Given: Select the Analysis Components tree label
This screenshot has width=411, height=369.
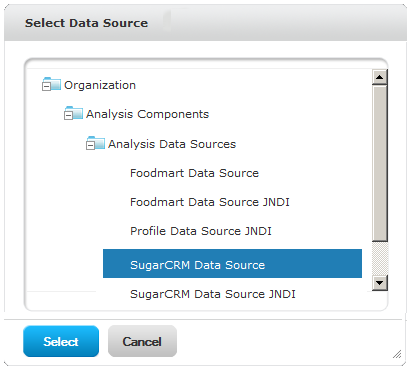Looking at the screenshot, I should [x=147, y=114].
